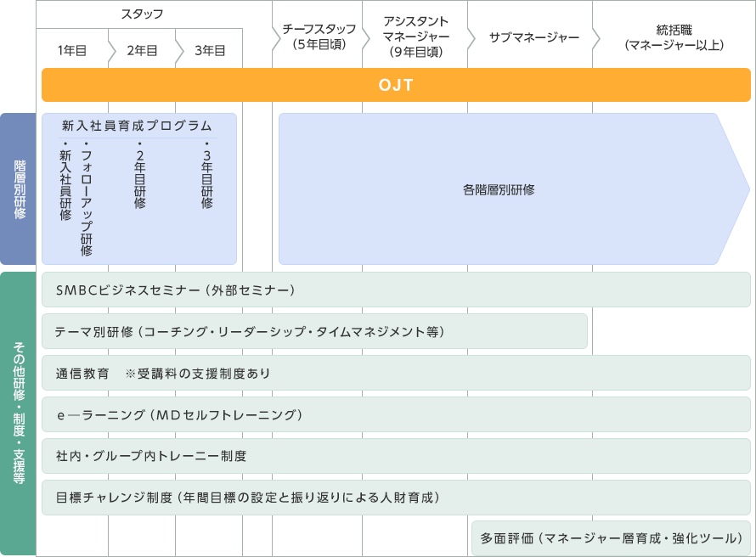Click the その他研修・制度・支援等 side label
This screenshot has width=756, height=557.
click(19, 413)
